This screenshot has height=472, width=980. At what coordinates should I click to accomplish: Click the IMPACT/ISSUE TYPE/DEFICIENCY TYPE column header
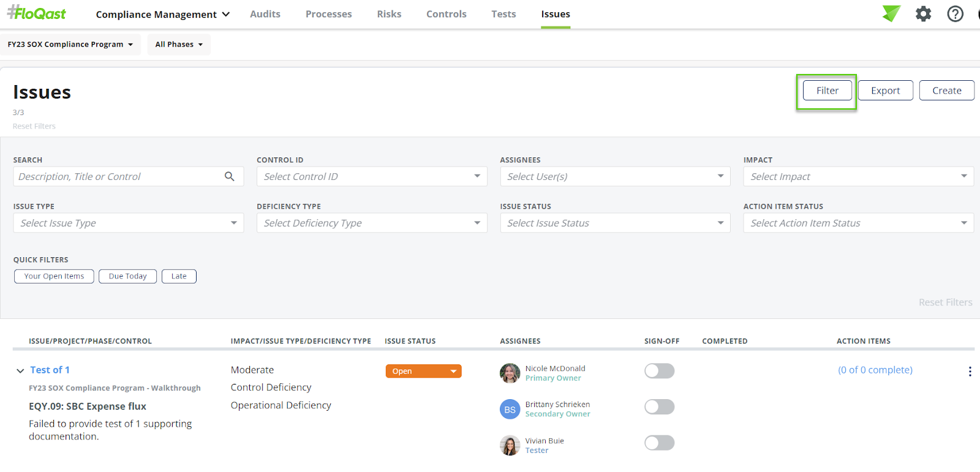coord(301,341)
